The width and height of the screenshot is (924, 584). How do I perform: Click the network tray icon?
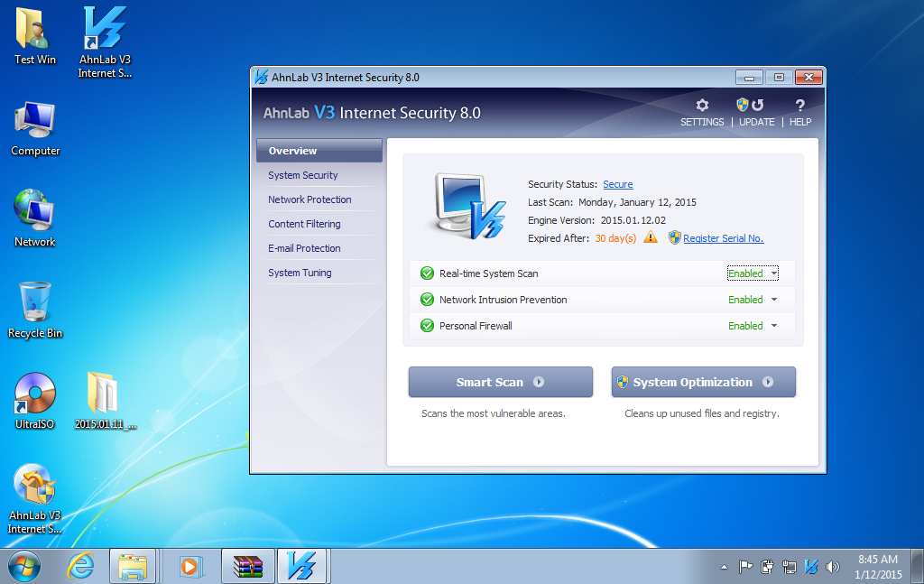pos(789,567)
